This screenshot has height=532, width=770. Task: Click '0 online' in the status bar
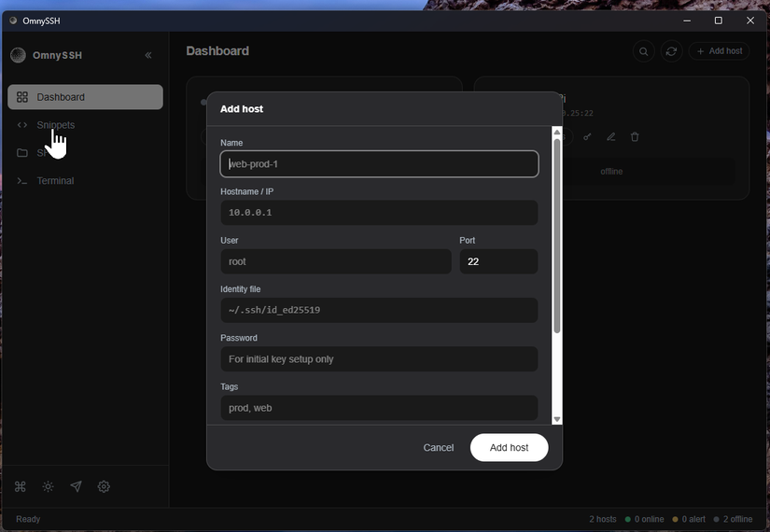click(644, 519)
